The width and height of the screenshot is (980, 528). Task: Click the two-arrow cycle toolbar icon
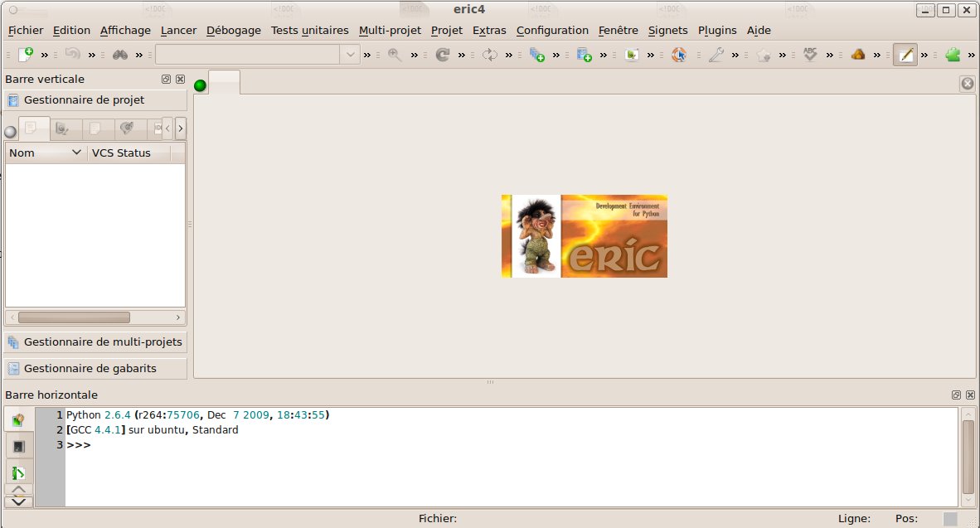tap(489, 55)
